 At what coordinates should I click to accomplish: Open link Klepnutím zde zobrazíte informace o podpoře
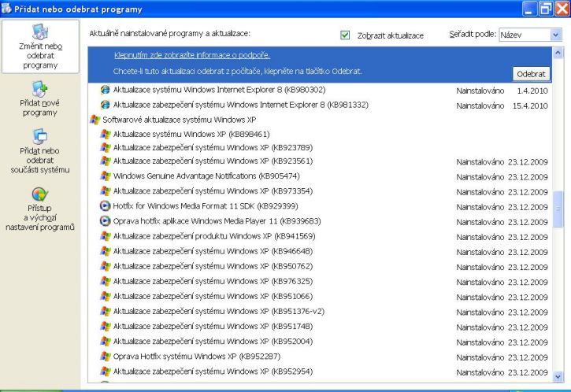coord(192,55)
